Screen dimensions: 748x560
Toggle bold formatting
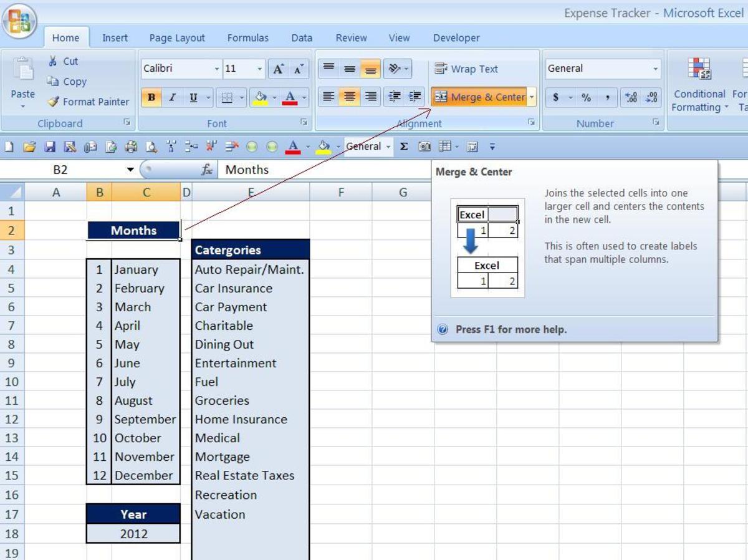click(151, 98)
